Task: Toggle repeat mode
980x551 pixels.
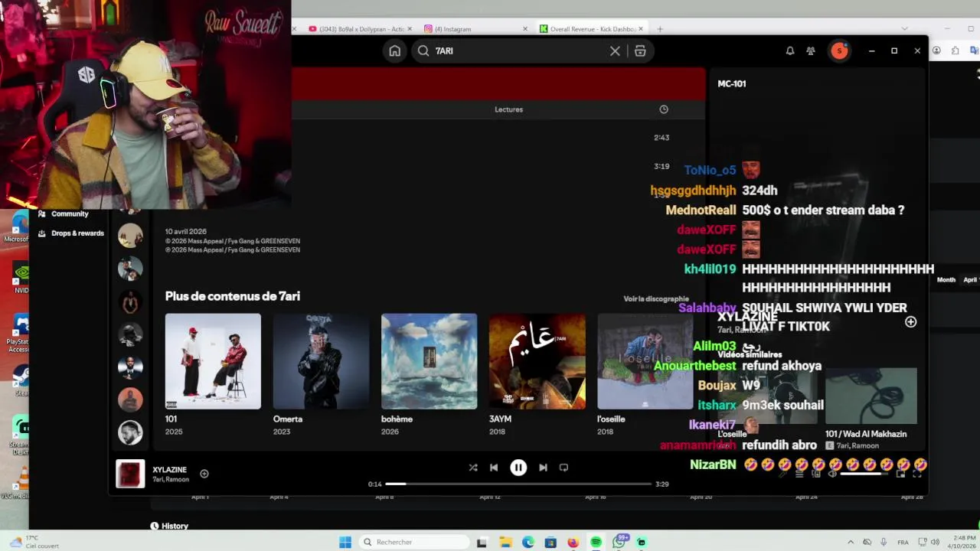Action: 563,468
